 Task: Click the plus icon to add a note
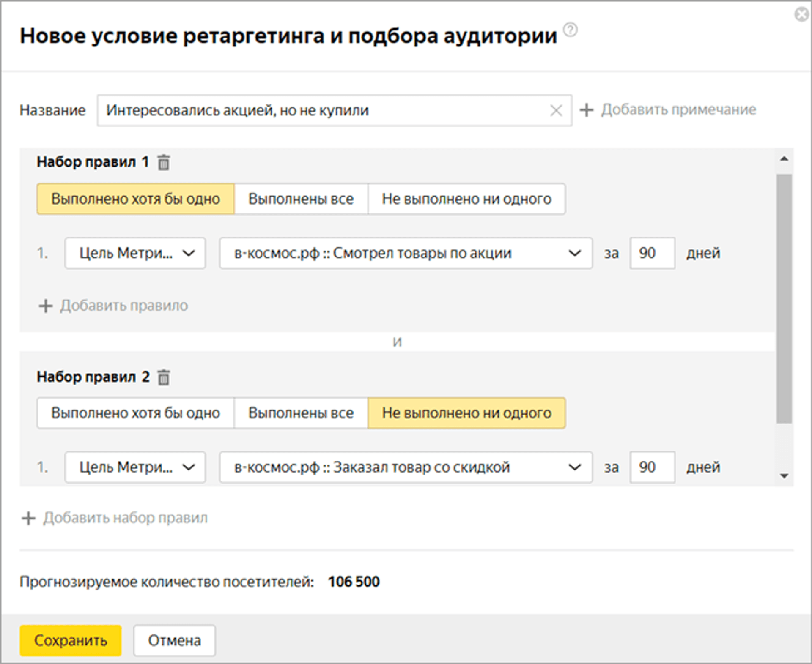(x=587, y=109)
